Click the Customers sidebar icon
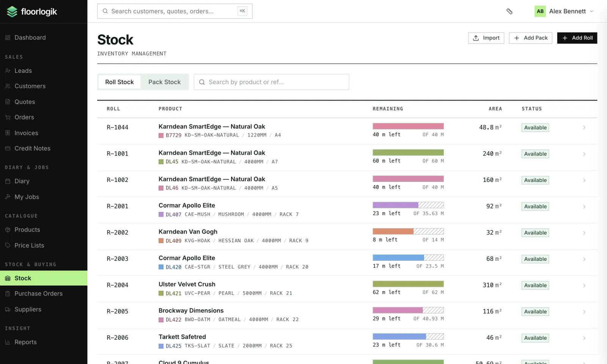 click(8, 86)
